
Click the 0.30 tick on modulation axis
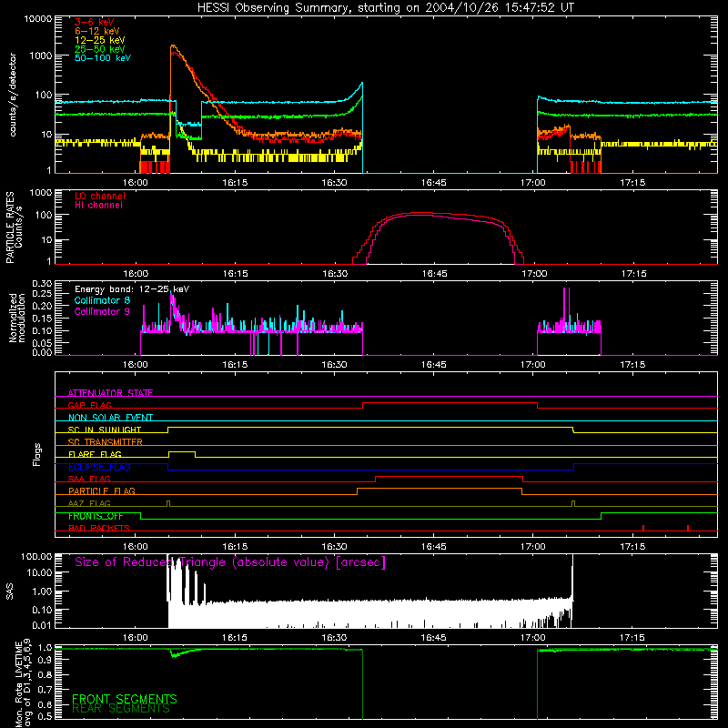(42, 283)
